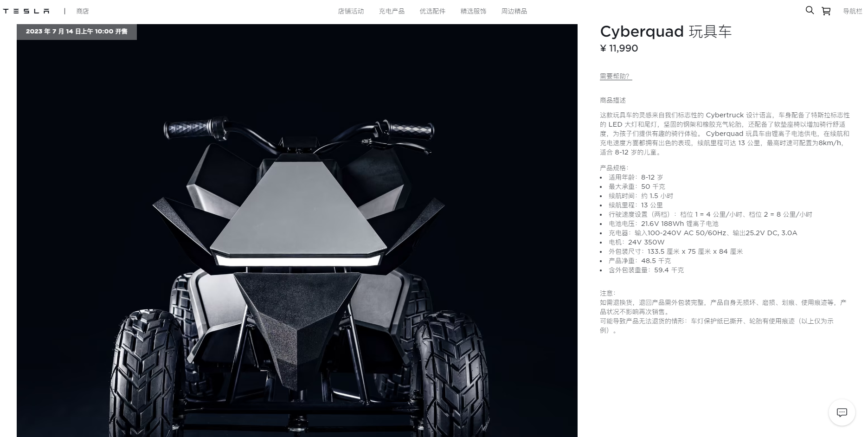
Task: Click the 商品描述 section heading
Action: point(613,100)
